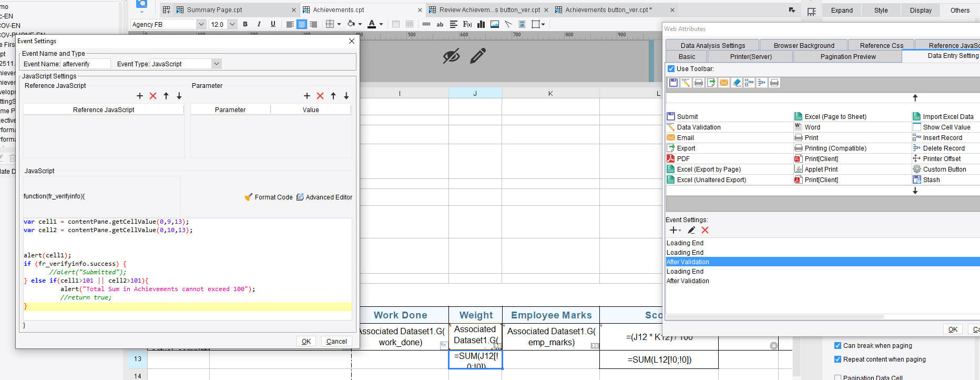The height and width of the screenshot is (380, 980).
Task: Toggle italic formatting in the toolbar
Action: pyautogui.click(x=259, y=24)
